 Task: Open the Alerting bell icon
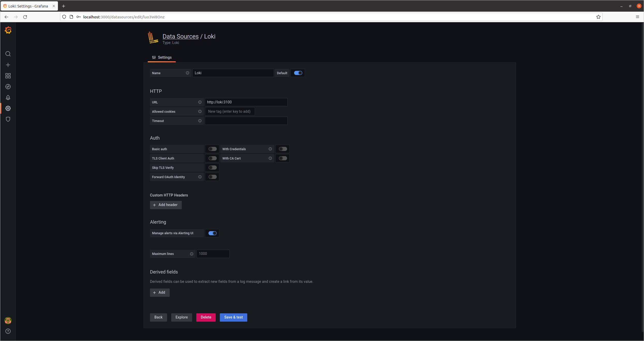[8, 97]
